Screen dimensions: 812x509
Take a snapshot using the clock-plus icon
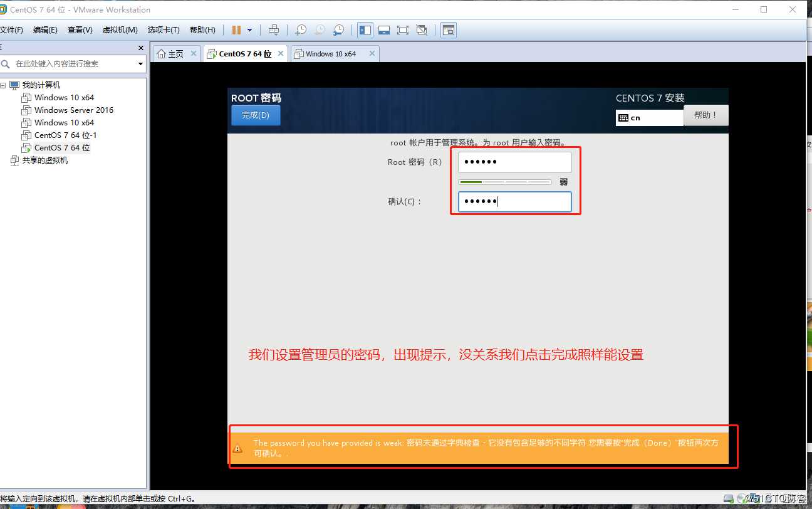pos(301,30)
